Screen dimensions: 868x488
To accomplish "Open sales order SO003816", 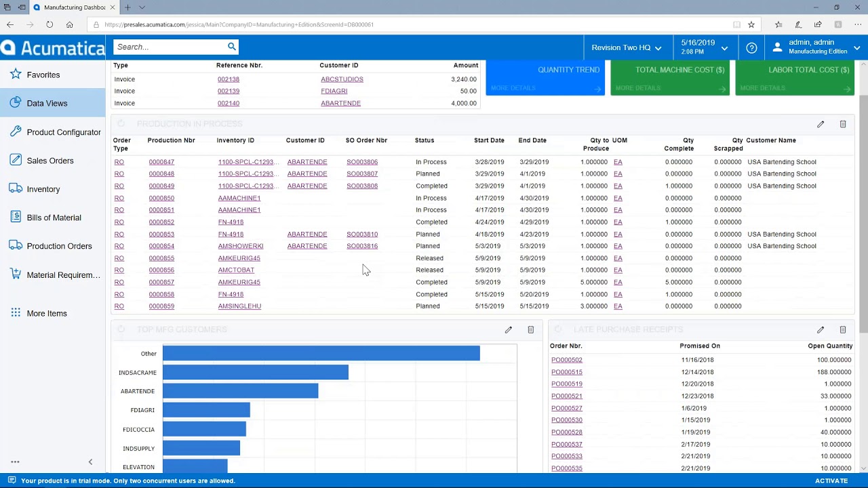I will [x=362, y=246].
